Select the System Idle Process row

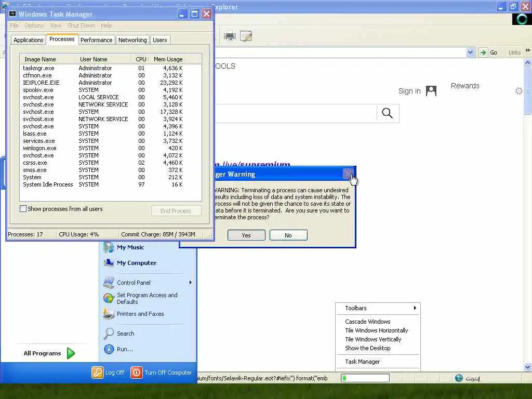102,184
